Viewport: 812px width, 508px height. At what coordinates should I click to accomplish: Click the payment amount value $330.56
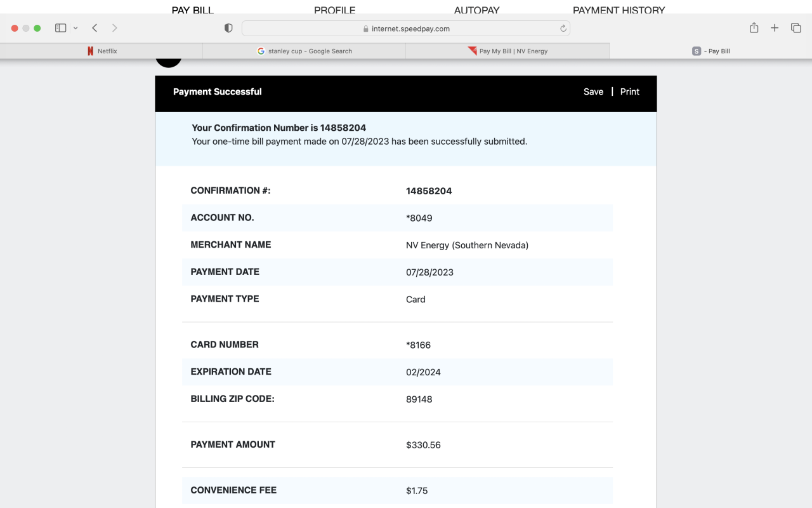[x=423, y=445]
